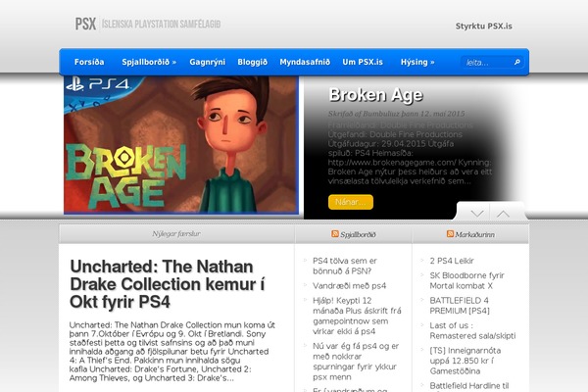Open the Bloggið section

tap(253, 62)
